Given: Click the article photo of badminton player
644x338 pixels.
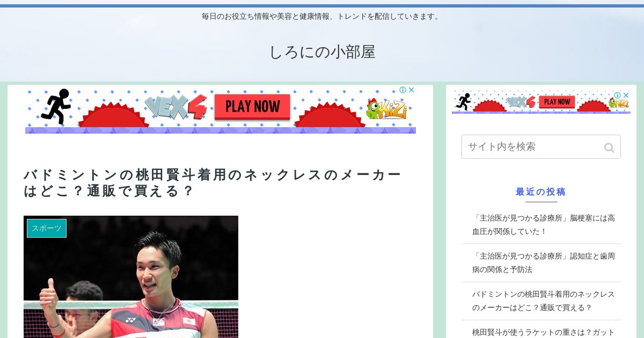Looking at the screenshot, I should click(131, 277).
